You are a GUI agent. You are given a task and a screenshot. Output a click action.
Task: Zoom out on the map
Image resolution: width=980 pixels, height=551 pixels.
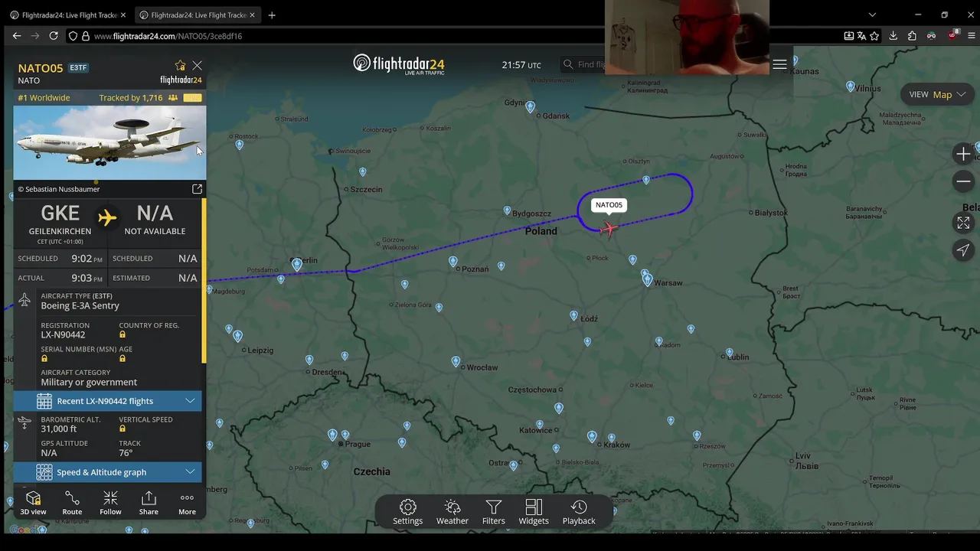pyautogui.click(x=963, y=181)
